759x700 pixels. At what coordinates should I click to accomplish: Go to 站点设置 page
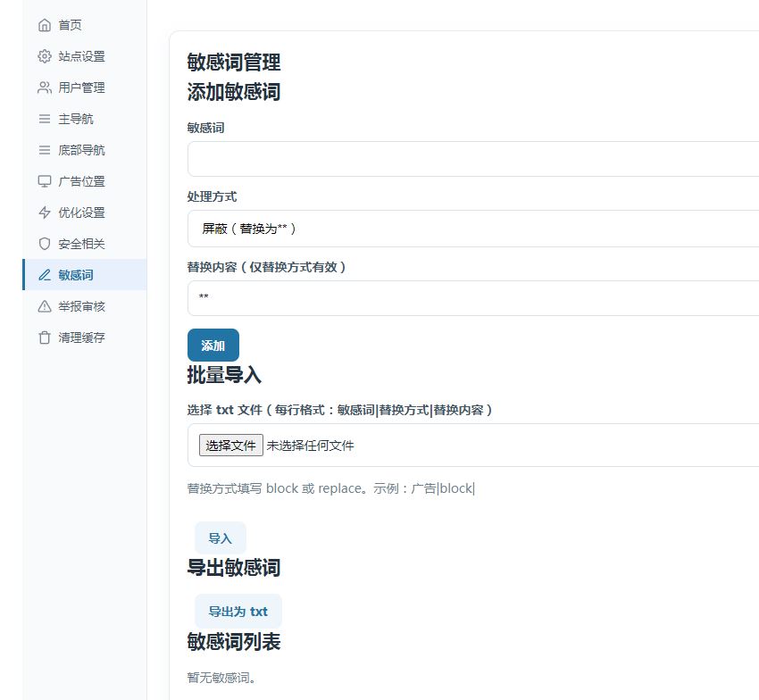click(x=85, y=56)
